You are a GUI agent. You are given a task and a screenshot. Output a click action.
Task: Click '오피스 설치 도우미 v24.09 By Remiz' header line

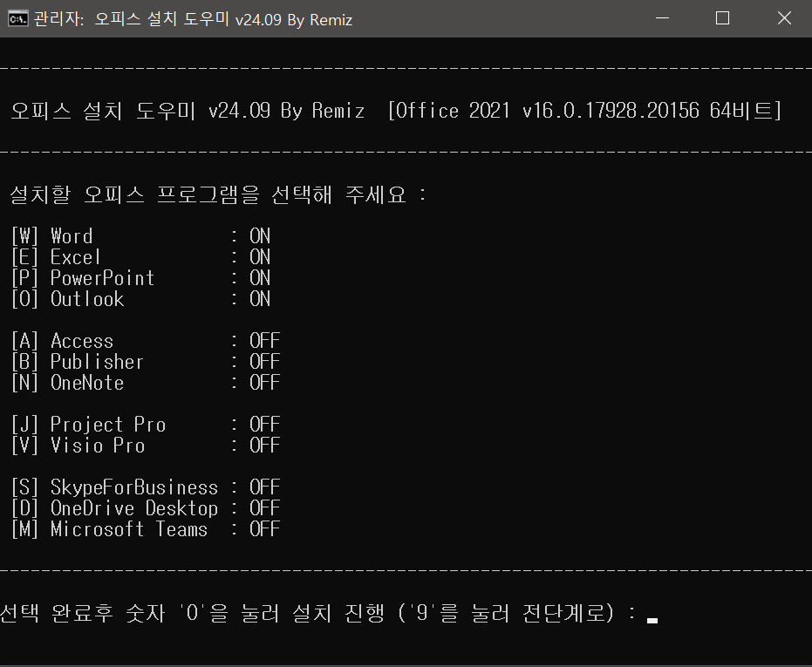click(188, 111)
